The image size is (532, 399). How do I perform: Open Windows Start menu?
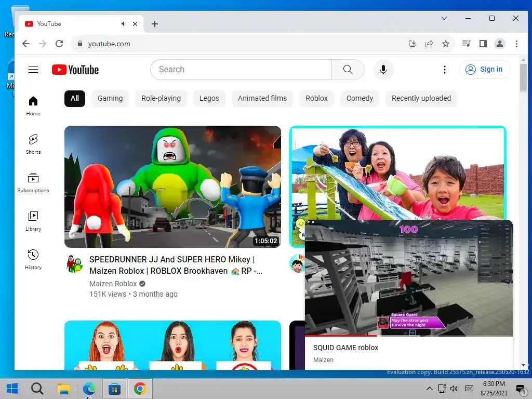12,389
